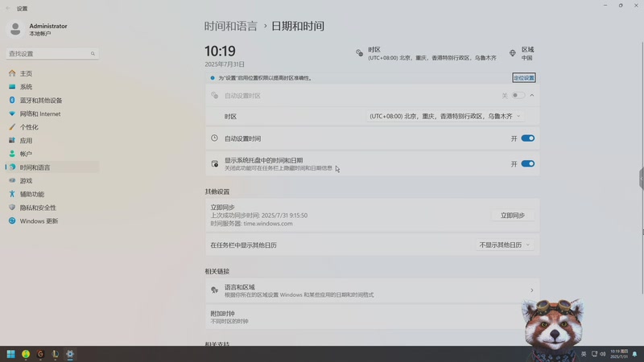Click the taskbar clock showing 10:19
Viewport: 644px width, 362px height.
click(619, 354)
